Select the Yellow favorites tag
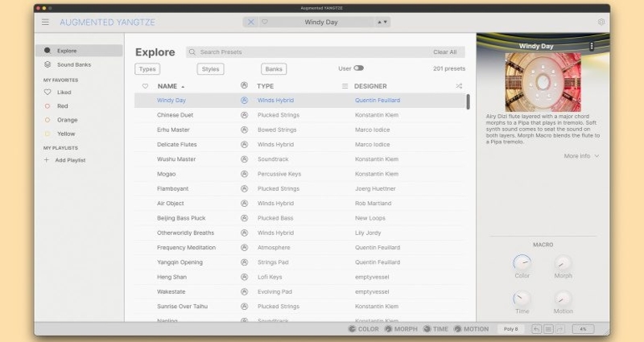The image size is (644, 342). tap(66, 134)
